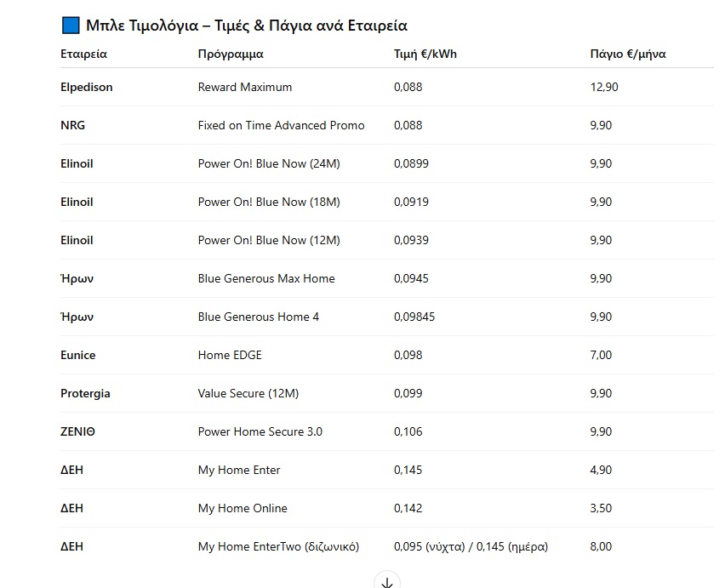Select the Εταιρεία column header
This screenshot has width=725, height=588.
pyautogui.click(x=83, y=54)
